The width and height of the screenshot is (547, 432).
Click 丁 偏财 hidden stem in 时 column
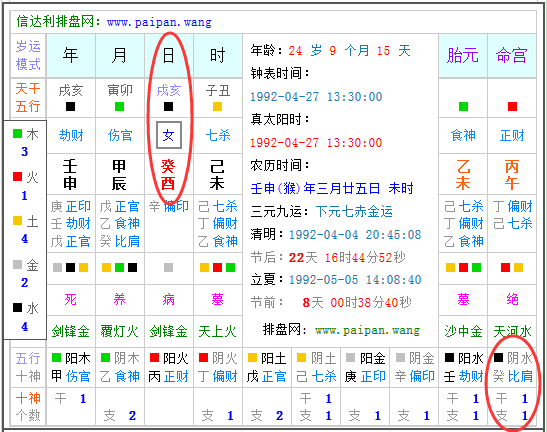[218, 224]
